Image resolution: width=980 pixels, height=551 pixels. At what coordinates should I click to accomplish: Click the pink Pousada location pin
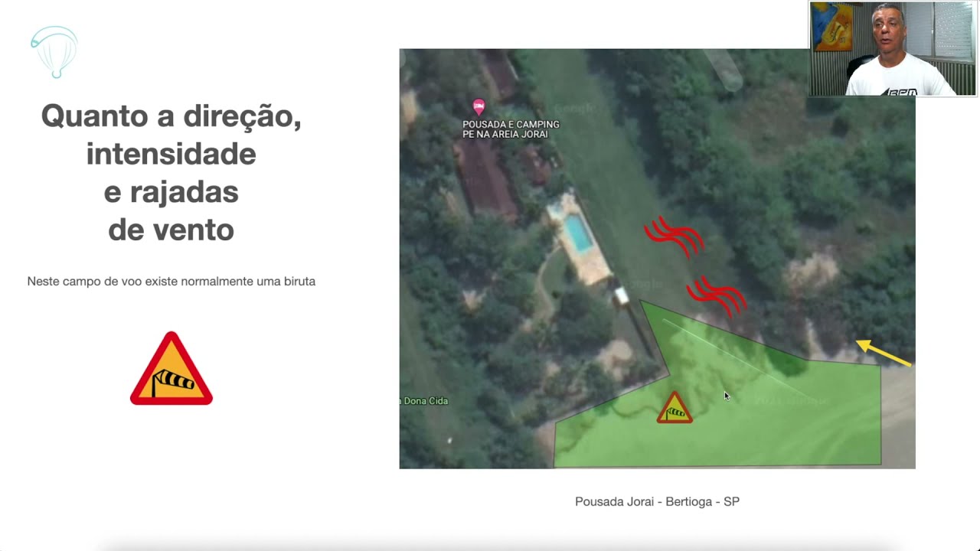click(x=479, y=107)
